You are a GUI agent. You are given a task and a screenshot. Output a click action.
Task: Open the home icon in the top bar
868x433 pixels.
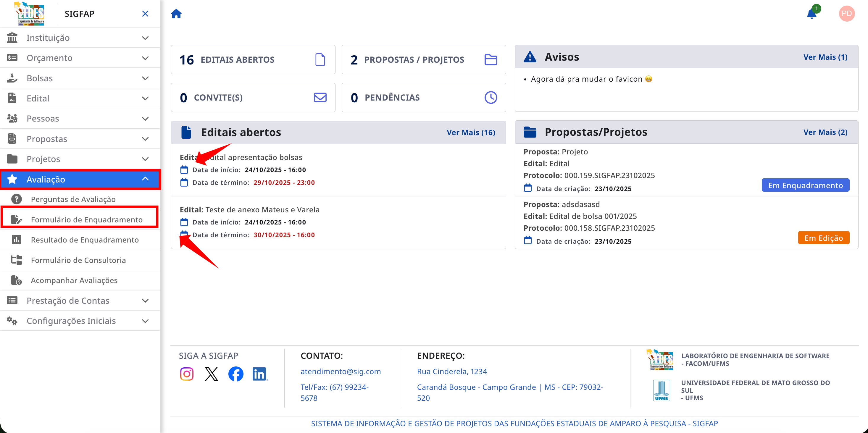pos(176,14)
